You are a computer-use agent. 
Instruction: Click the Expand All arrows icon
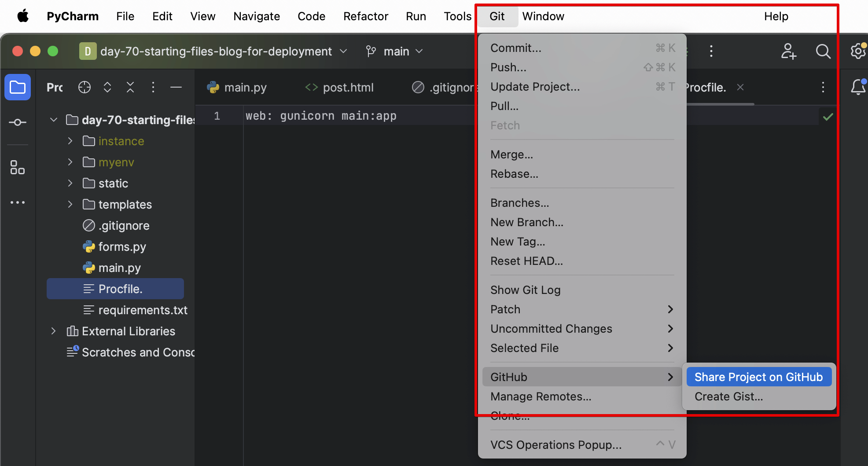[107, 87]
